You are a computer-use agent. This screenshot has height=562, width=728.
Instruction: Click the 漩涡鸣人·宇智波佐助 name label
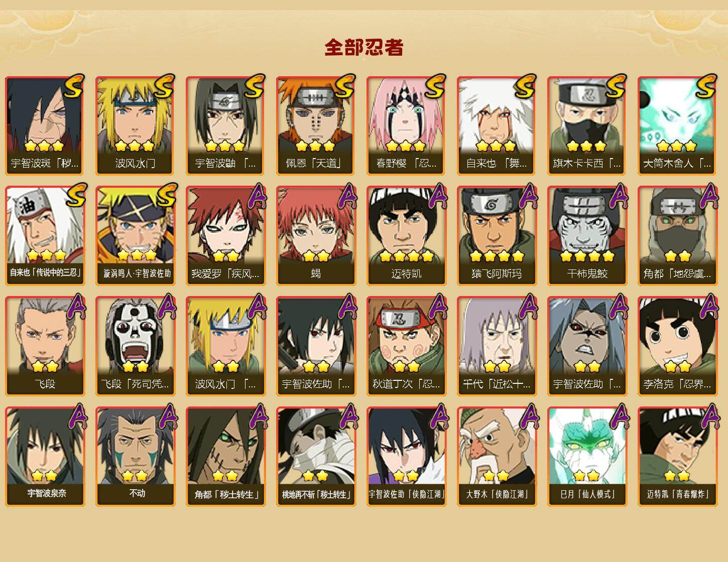[x=137, y=273]
